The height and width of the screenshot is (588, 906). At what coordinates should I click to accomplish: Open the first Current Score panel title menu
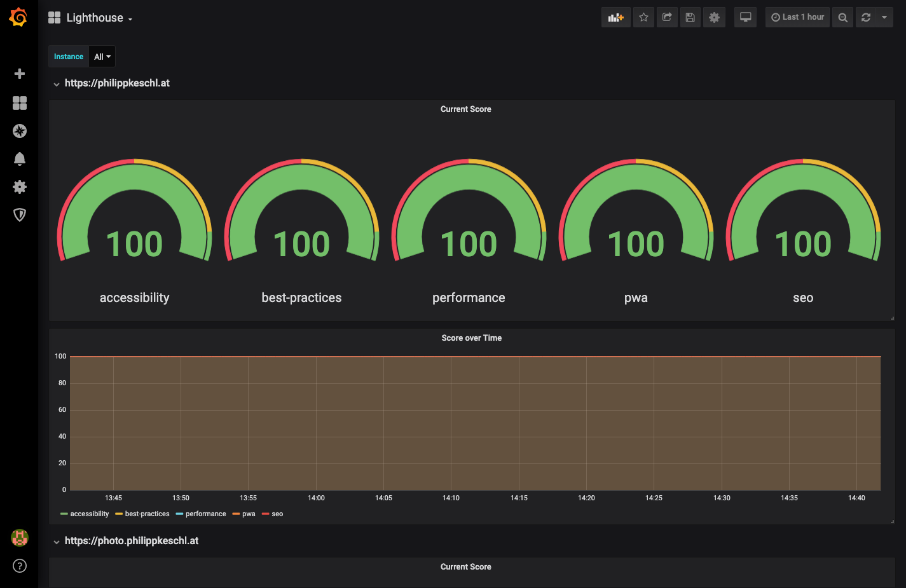point(466,109)
